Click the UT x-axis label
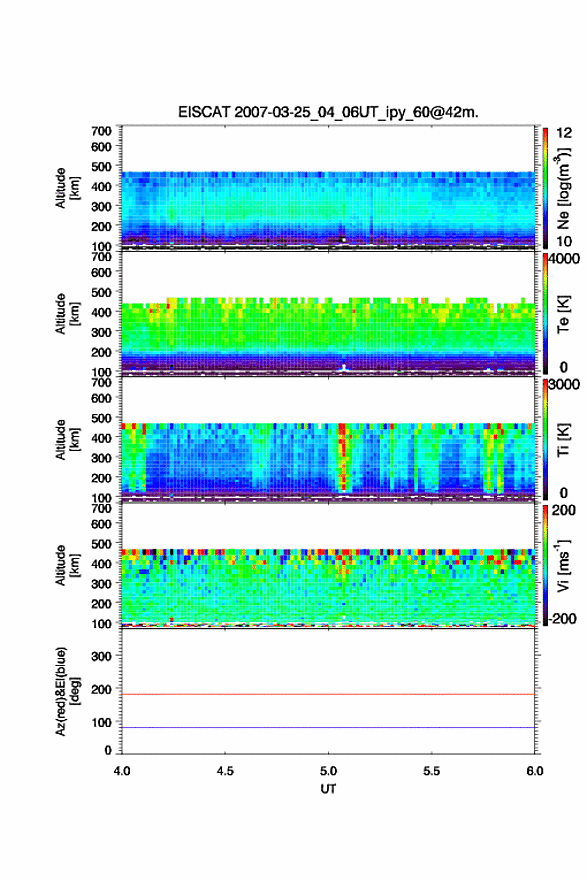This screenshot has width=587, height=880. click(x=328, y=789)
